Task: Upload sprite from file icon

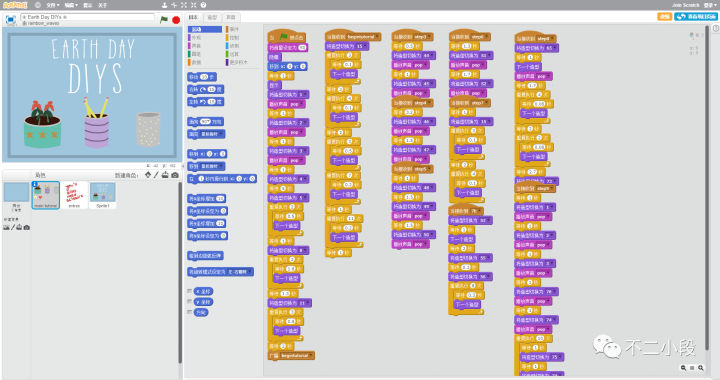Action: [165, 175]
